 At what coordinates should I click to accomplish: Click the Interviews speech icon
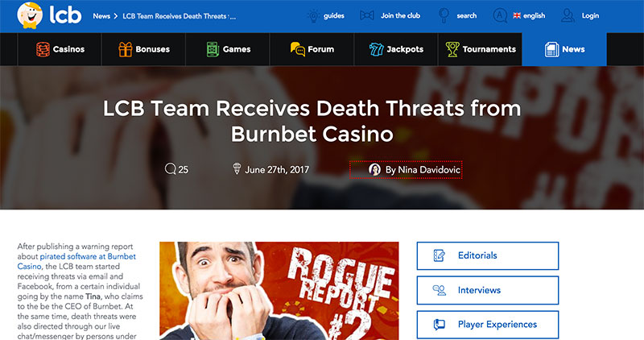(x=439, y=290)
